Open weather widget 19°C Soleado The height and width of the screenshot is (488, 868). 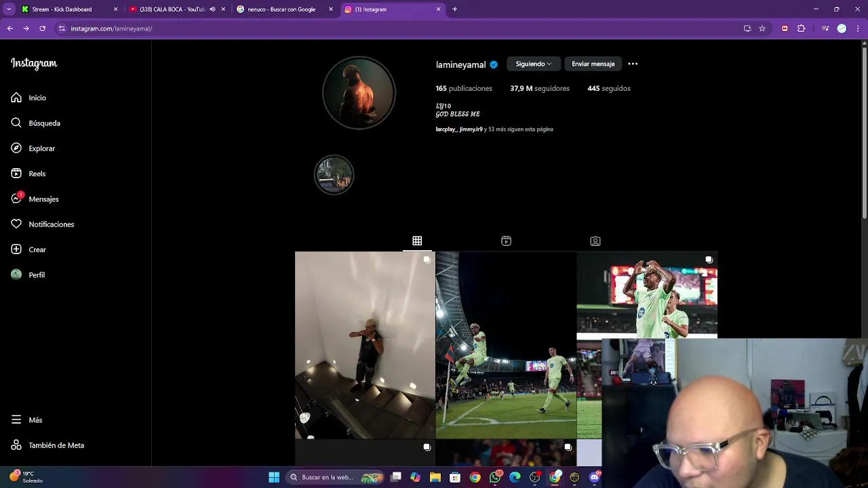pyautogui.click(x=26, y=477)
